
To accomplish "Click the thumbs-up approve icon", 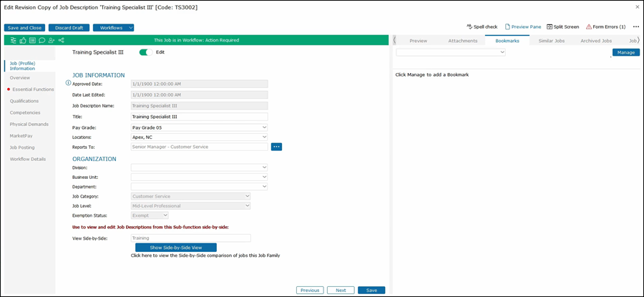I will [x=24, y=40].
